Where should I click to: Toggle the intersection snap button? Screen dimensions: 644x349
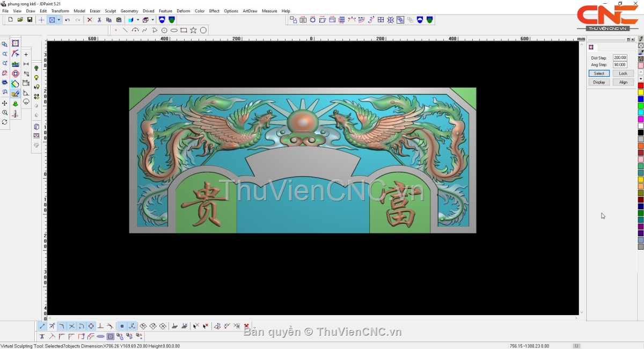pyautogui.click(x=71, y=326)
